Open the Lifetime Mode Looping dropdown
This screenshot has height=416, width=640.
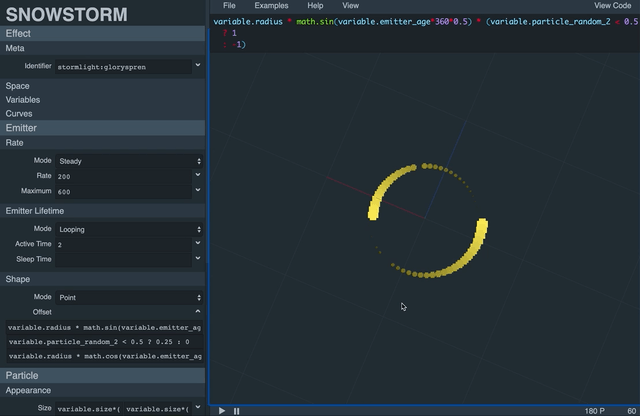[x=129, y=229]
